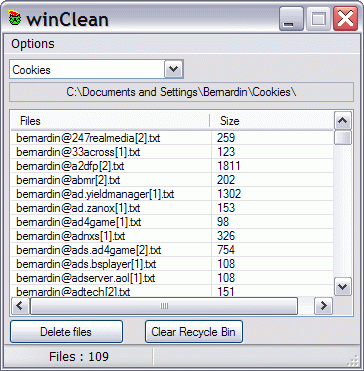
Task: Click the horizontal scrollbar thumb
Action: click(164, 306)
